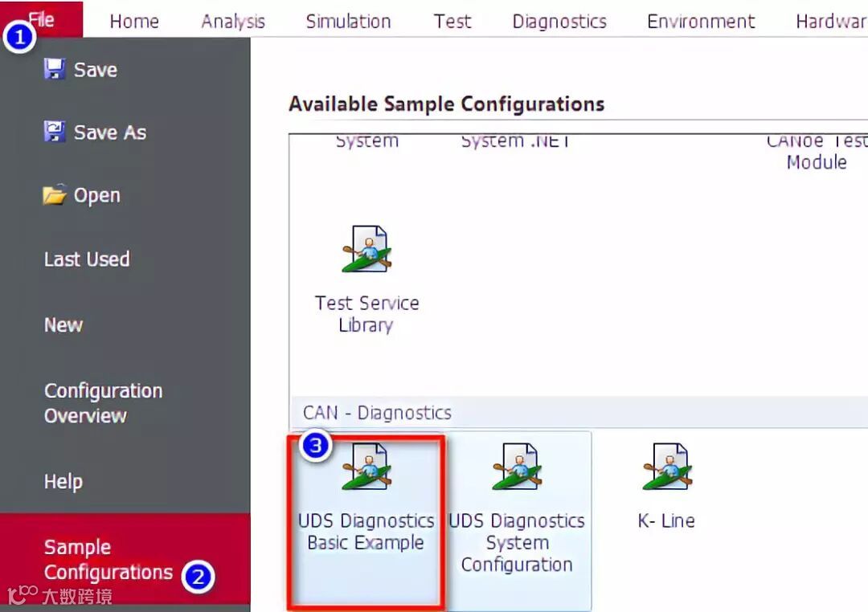Show the Last Used configurations
The height and width of the screenshot is (612, 868).
tap(87, 259)
